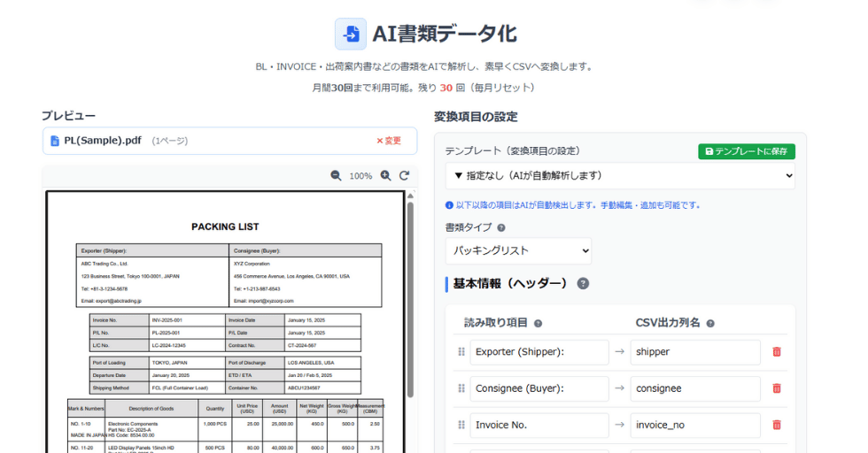Open the 書類タイプ dropdown パッキングリスト
Viewport: 868px width, 453px height.
[518, 250]
